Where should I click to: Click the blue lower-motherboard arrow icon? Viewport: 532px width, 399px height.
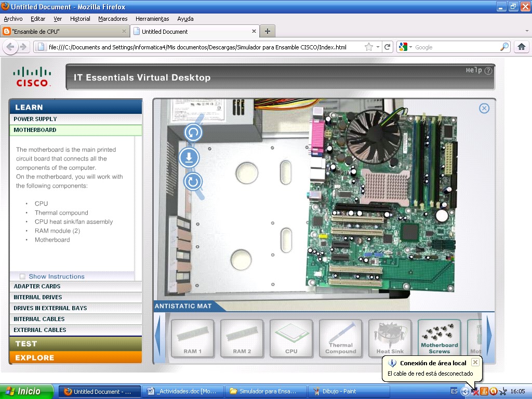tap(189, 157)
